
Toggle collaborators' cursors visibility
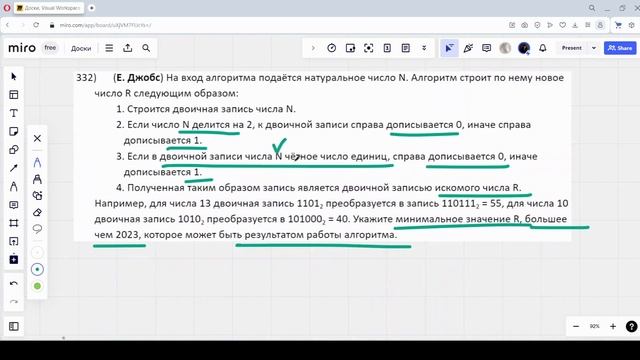click(x=449, y=48)
